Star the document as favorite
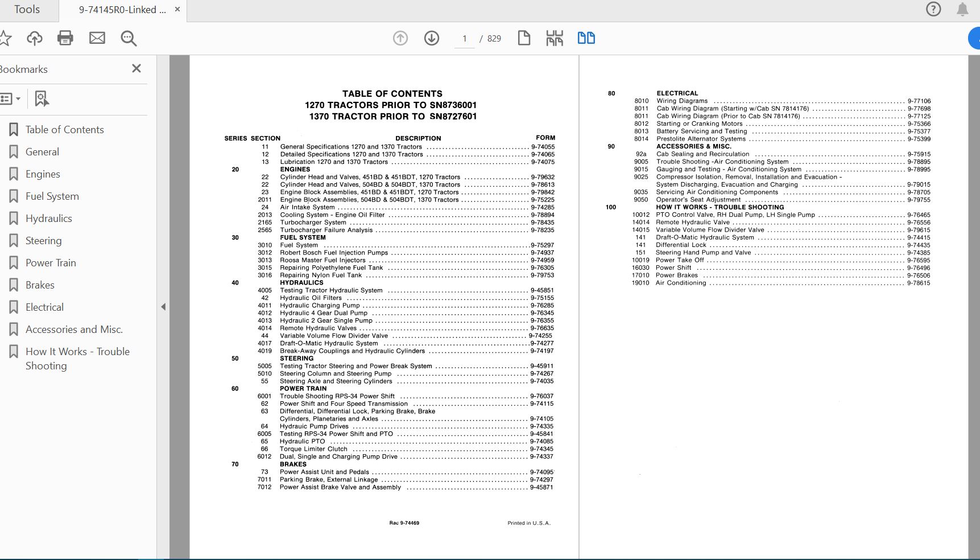 pos(6,38)
